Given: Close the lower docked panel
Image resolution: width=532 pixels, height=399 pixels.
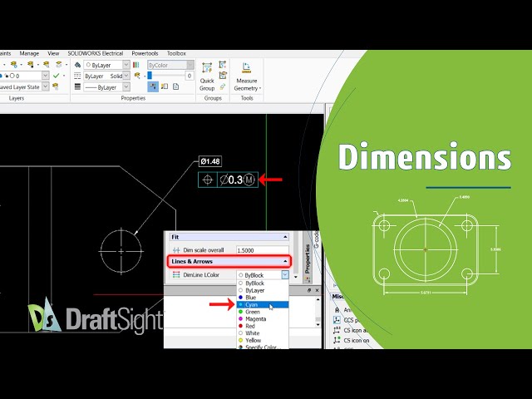Looking at the screenshot, I should pos(317,290).
